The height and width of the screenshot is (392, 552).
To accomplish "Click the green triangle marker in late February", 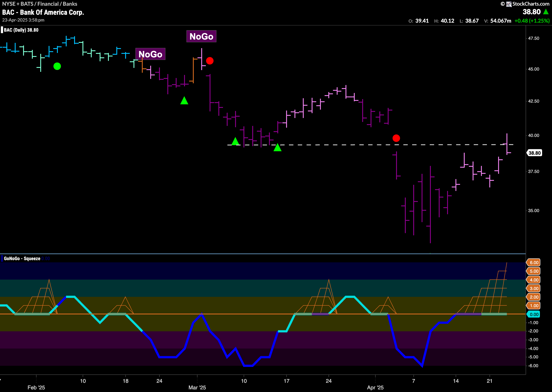I will (184, 100).
